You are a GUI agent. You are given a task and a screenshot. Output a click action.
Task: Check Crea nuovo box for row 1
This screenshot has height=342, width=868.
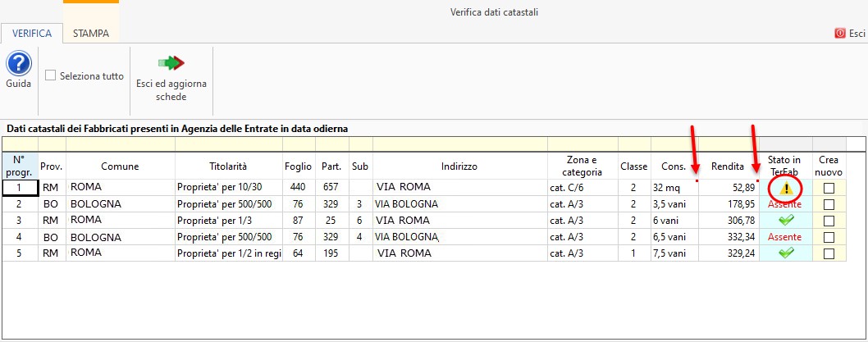tap(829, 188)
